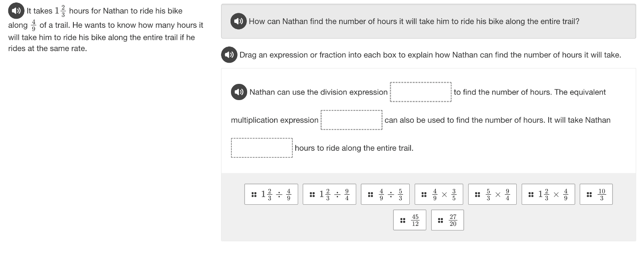The height and width of the screenshot is (267, 644).
Task: Click the drag handle on the 27/20 tile
Action: tap(440, 220)
